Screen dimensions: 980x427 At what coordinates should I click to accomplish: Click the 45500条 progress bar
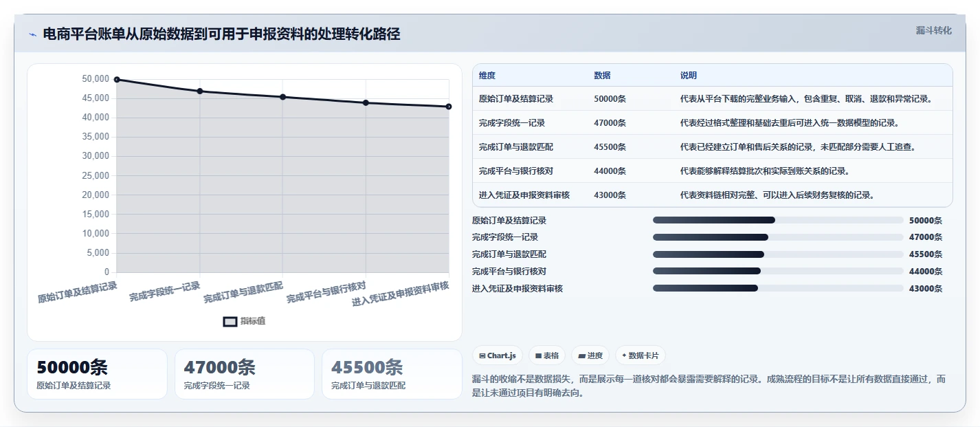778,254
